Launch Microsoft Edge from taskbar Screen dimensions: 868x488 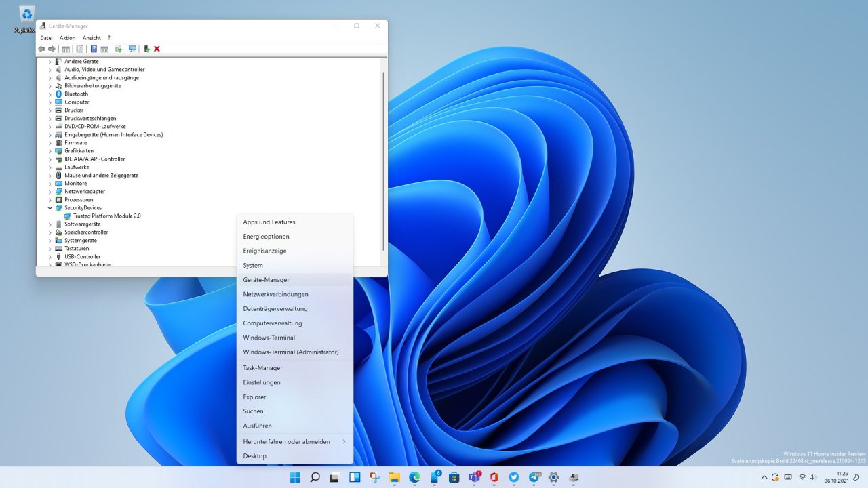414,477
